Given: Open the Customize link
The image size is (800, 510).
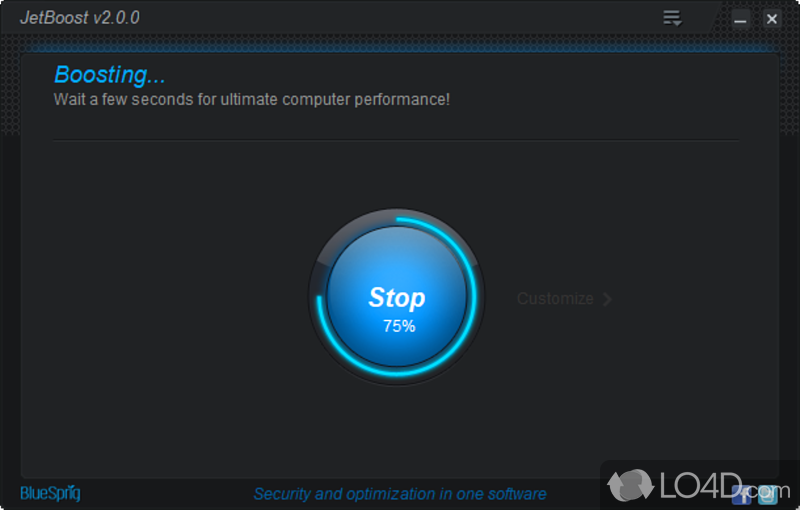Looking at the screenshot, I should coord(555,299).
